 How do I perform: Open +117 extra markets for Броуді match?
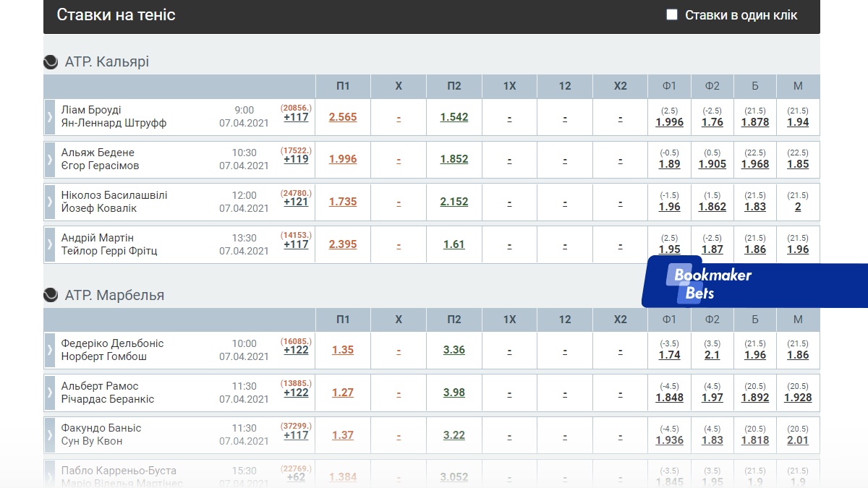coord(296,117)
